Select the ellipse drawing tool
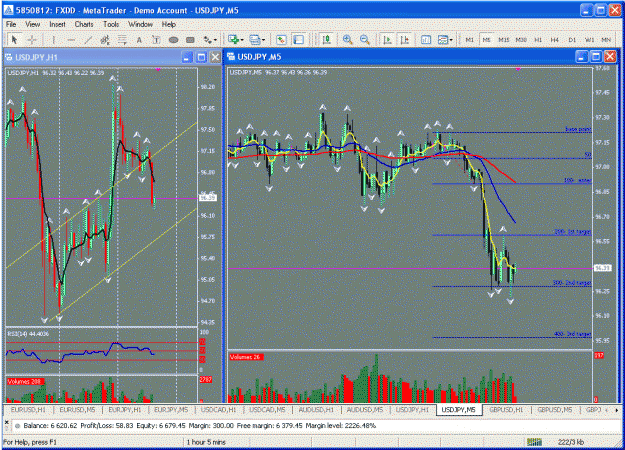This screenshot has height=450, width=625. (173, 39)
